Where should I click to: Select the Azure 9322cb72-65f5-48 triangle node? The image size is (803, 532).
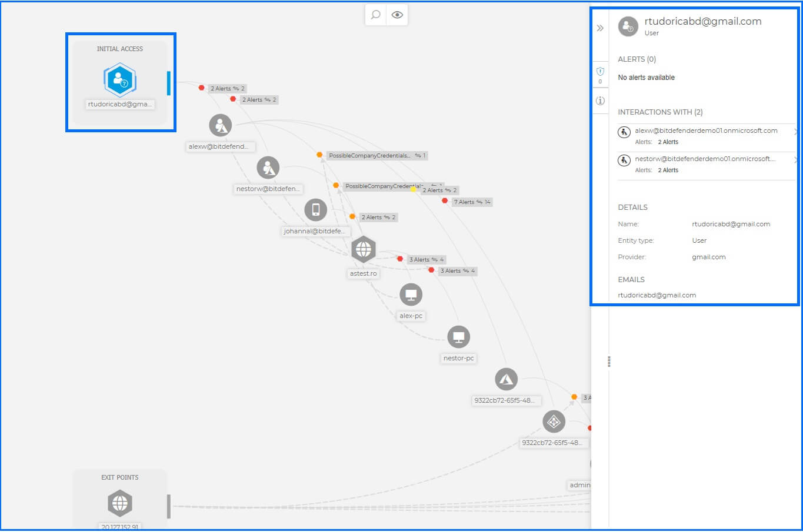pos(507,379)
